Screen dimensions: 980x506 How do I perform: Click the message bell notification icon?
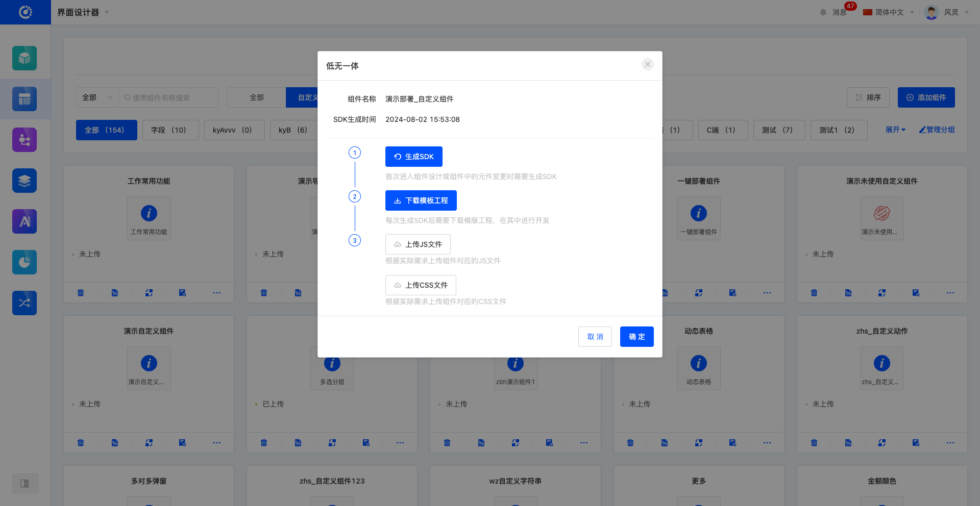(823, 12)
